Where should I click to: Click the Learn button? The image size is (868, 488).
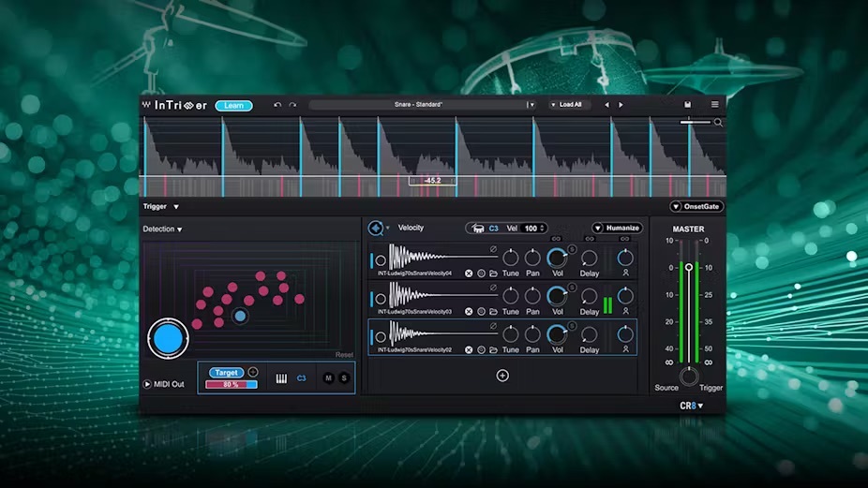point(233,105)
